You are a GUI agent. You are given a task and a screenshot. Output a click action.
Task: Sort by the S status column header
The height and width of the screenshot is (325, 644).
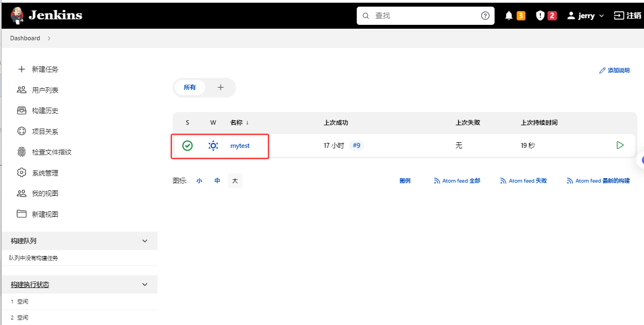tap(187, 122)
